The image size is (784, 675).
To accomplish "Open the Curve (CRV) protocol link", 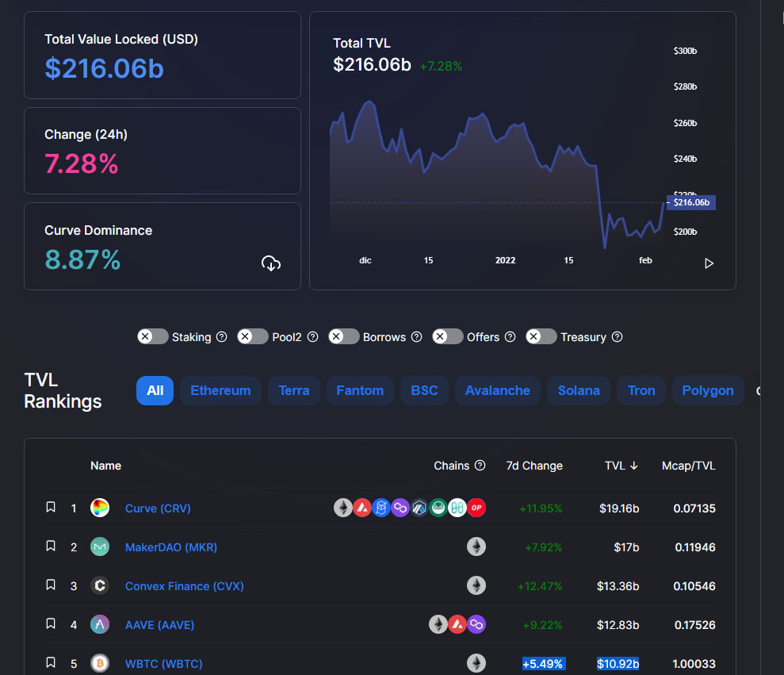I will pyautogui.click(x=158, y=508).
